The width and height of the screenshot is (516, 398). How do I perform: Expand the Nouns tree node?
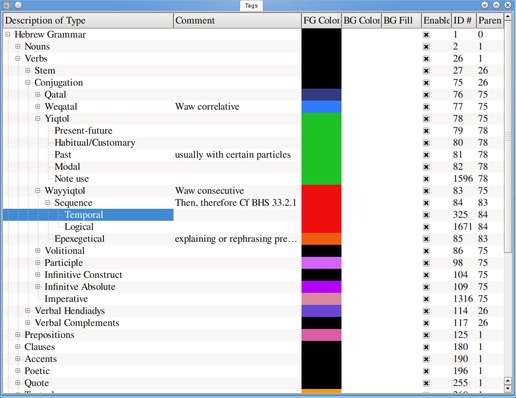(x=18, y=47)
